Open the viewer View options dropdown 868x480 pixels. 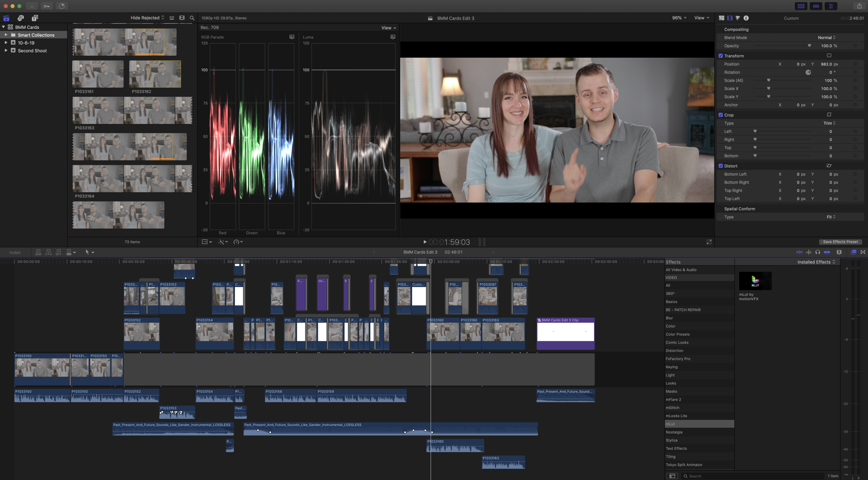[x=702, y=18]
